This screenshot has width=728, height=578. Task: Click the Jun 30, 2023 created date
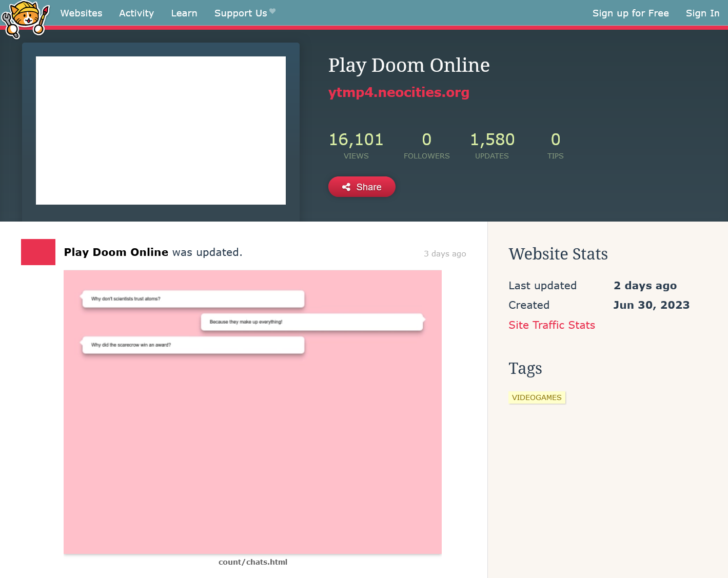(x=652, y=305)
